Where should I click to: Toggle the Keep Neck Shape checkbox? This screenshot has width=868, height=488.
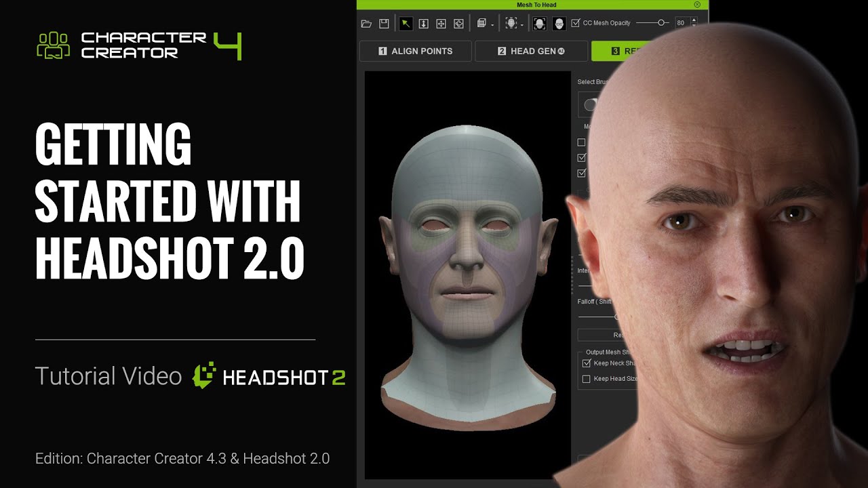[x=587, y=363]
